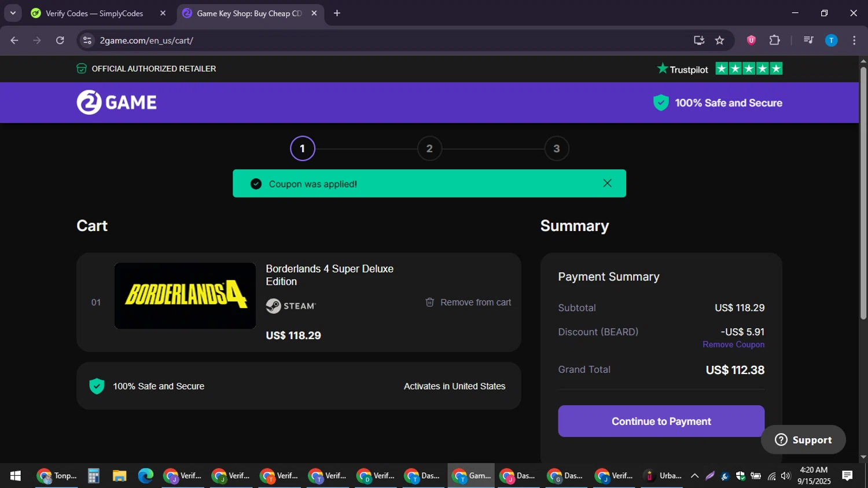This screenshot has height=488, width=868.
Task: Click Remove Coupon link
Action: click(x=733, y=344)
